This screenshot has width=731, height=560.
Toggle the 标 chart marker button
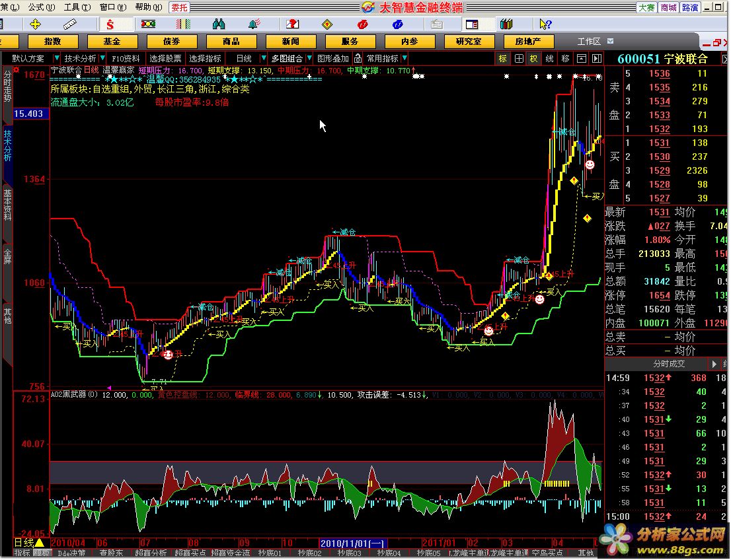tap(502, 58)
